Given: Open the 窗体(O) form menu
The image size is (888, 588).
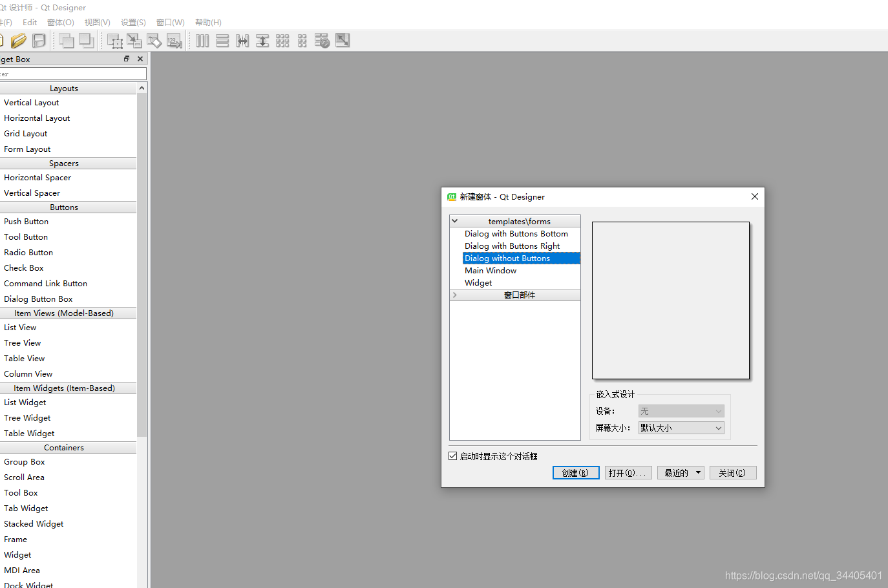Looking at the screenshot, I should coord(61,22).
